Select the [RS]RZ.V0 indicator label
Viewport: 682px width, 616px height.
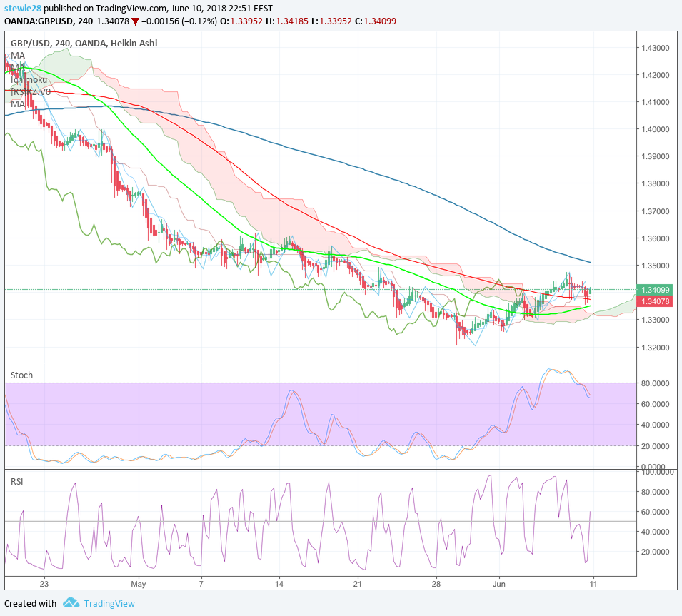click(x=31, y=92)
